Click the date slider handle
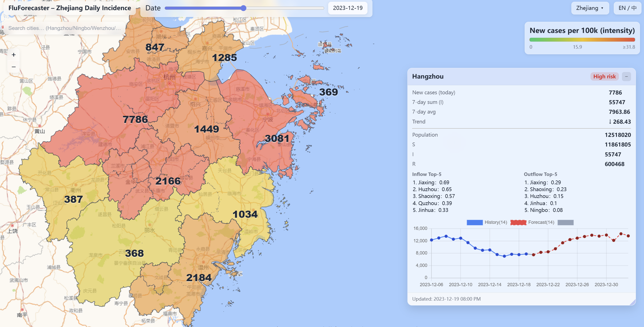This screenshot has height=327, width=644. click(x=243, y=8)
